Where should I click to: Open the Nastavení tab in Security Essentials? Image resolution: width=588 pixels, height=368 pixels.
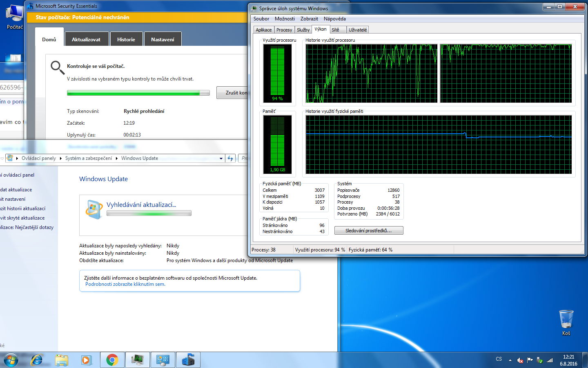pyautogui.click(x=163, y=39)
